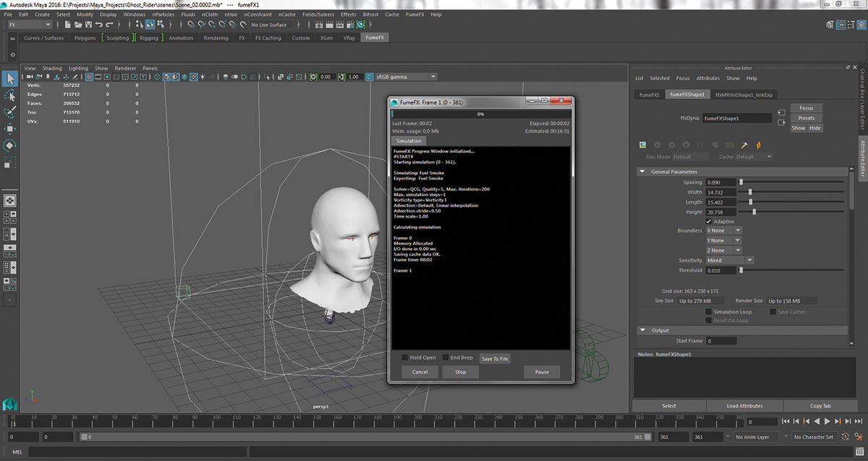Image resolution: width=868 pixels, height=461 pixels.
Task: Click the Undo arrow icon
Action: pyautogui.click(x=98, y=25)
